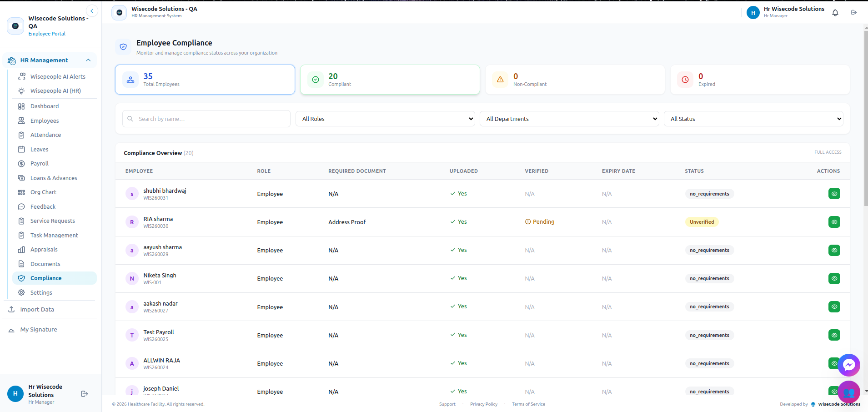Open Terms of Service link
The width and height of the screenshot is (868, 412).
click(528, 404)
